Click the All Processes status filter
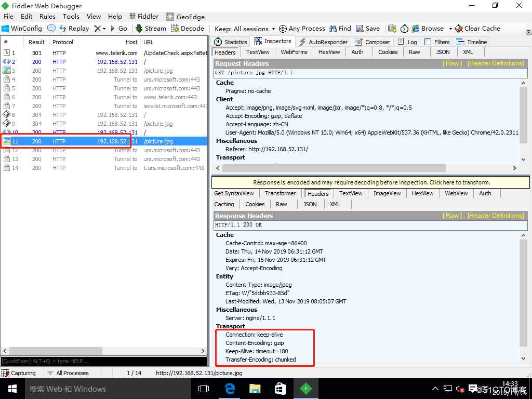 pos(68,373)
